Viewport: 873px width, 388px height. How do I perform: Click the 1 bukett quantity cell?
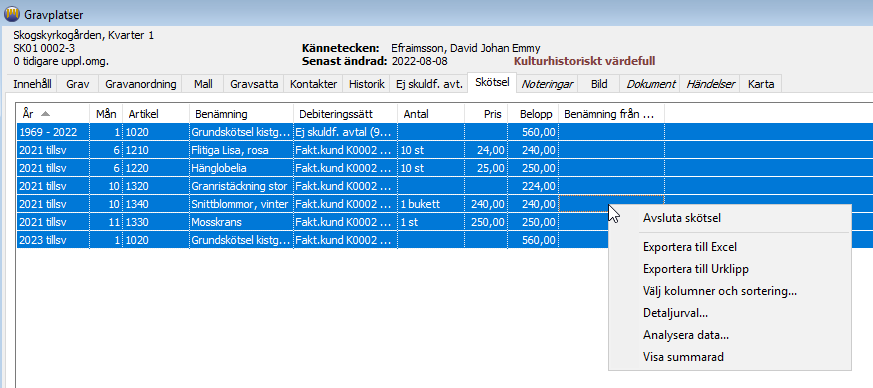coord(431,204)
